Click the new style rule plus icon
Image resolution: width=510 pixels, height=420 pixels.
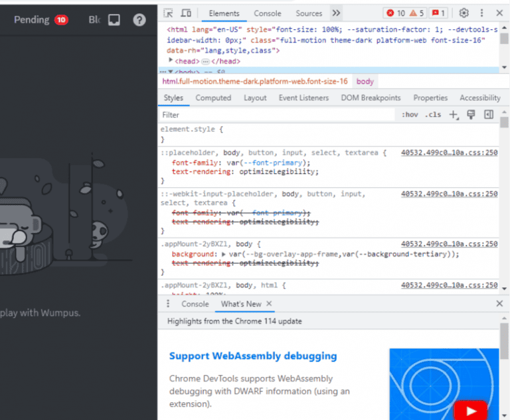454,115
